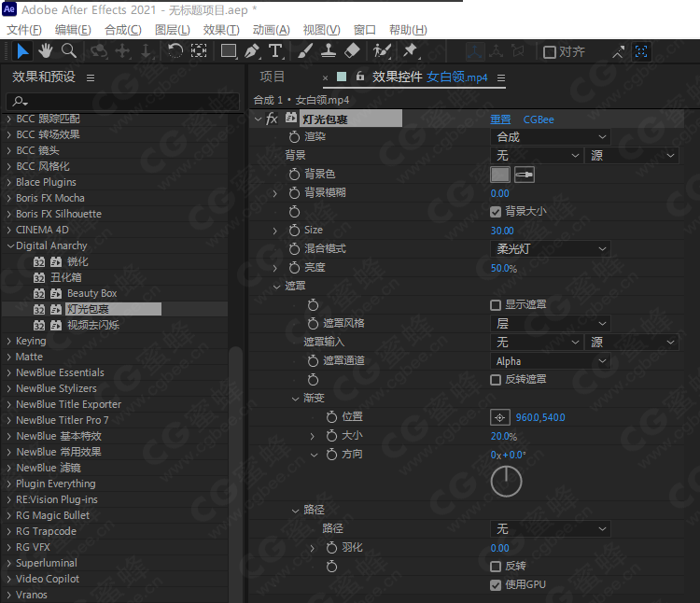700x603 pixels.
Task: Open the 效果(T) menu
Action: coord(221,30)
